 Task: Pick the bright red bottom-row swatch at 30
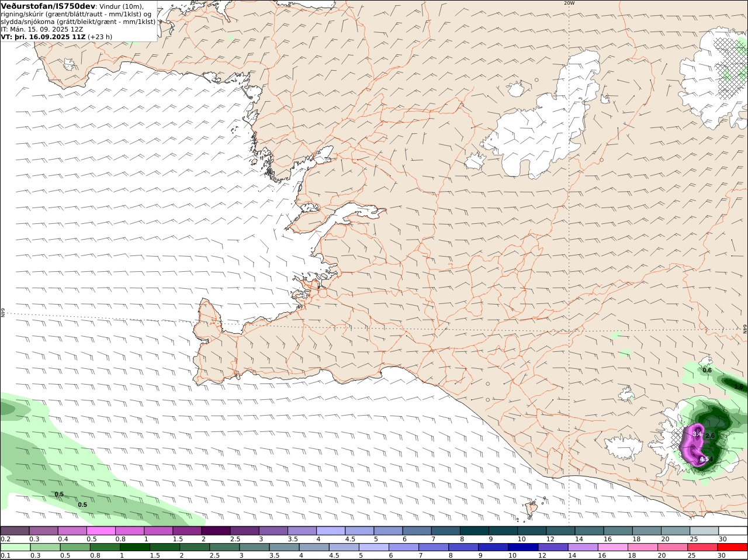pyautogui.click(x=733, y=547)
